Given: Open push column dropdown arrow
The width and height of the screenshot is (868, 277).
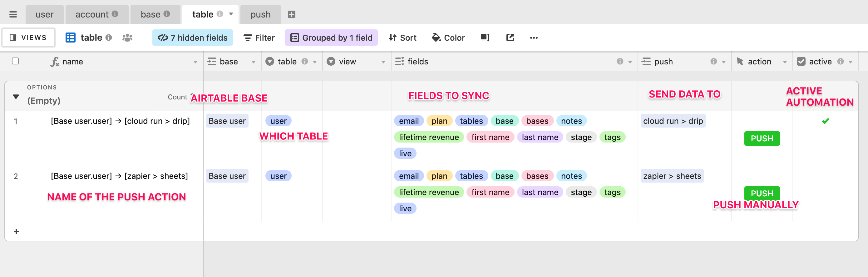Looking at the screenshot, I should pyautogui.click(x=723, y=62).
